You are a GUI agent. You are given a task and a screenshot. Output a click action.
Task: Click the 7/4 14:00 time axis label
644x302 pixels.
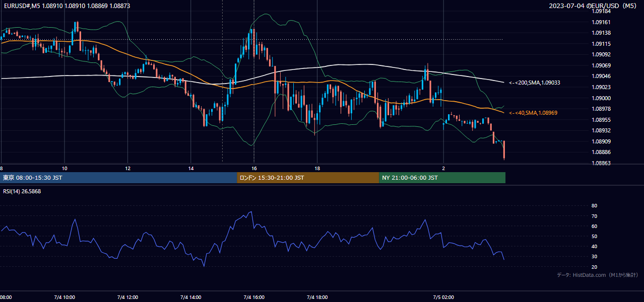click(x=190, y=297)
